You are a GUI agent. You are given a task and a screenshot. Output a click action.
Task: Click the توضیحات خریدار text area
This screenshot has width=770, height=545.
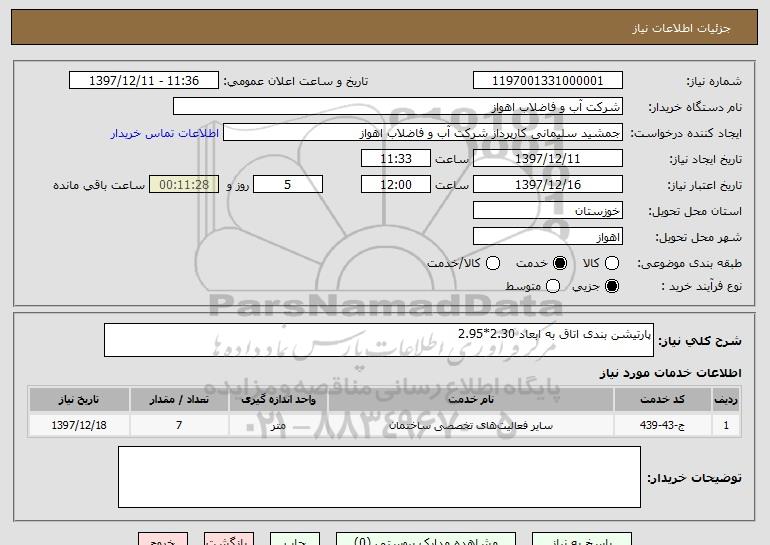[x=379, y=477]
